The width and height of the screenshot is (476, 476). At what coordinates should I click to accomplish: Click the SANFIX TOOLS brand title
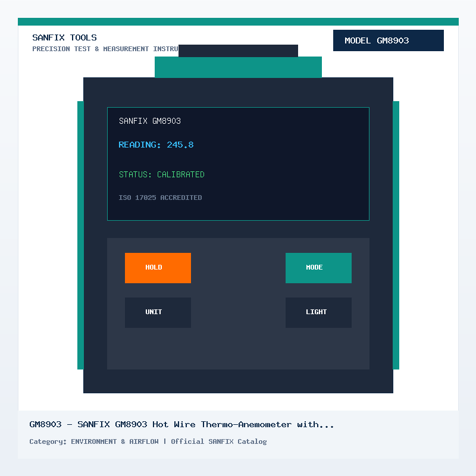[x=64, y=37]
